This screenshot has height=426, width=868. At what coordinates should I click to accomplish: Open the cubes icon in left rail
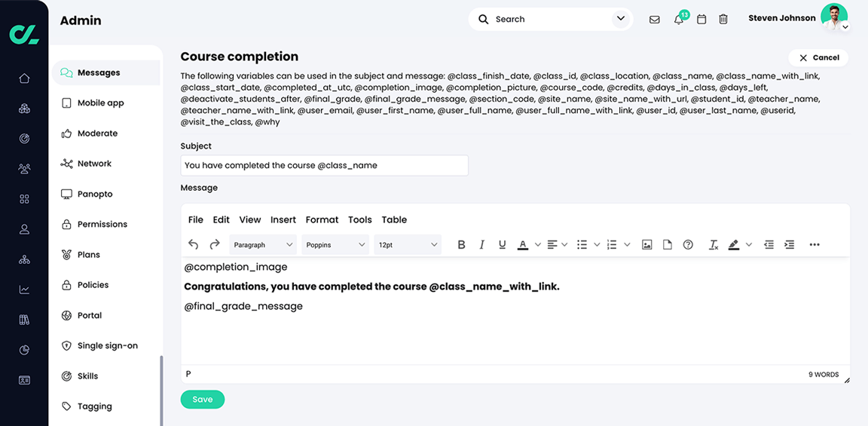(x=24, y=109)
